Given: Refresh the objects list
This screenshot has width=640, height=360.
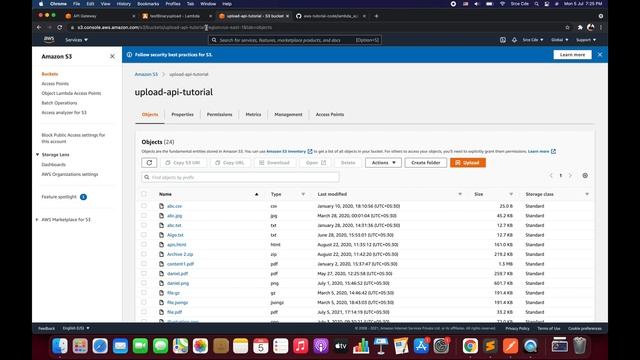Looking at the screenshot, I should click(x=149, y=162).
